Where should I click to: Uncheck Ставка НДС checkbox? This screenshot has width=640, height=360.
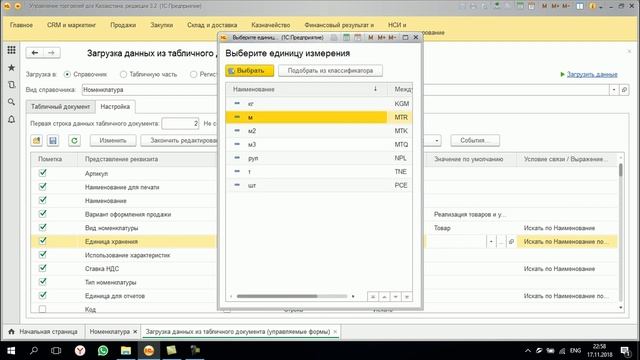pos(42,268)
